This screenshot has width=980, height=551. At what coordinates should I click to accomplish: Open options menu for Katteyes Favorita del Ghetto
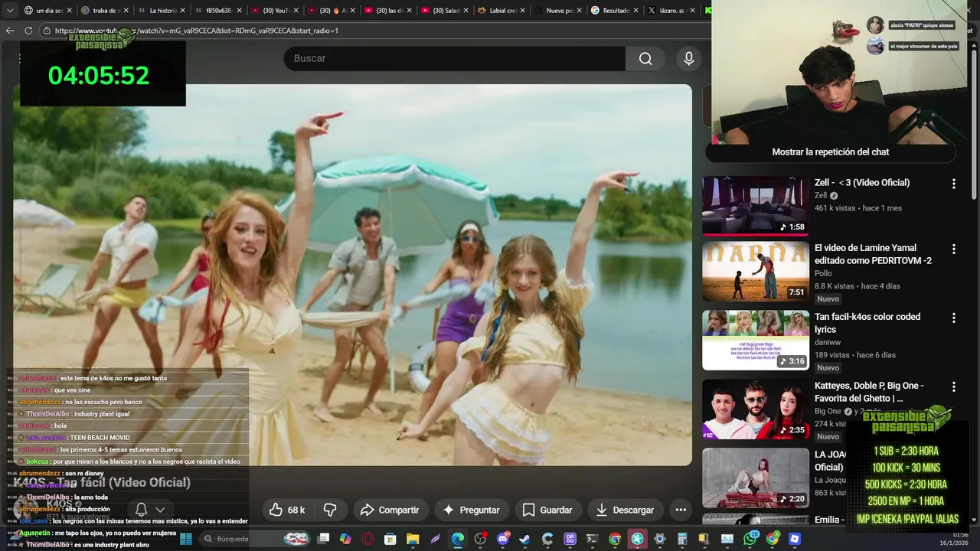point(953,386)
